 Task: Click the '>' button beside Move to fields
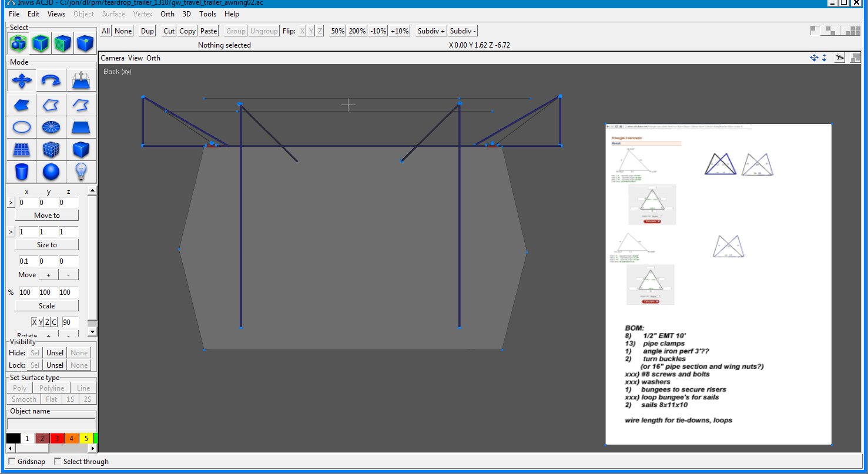click(11, 203)
